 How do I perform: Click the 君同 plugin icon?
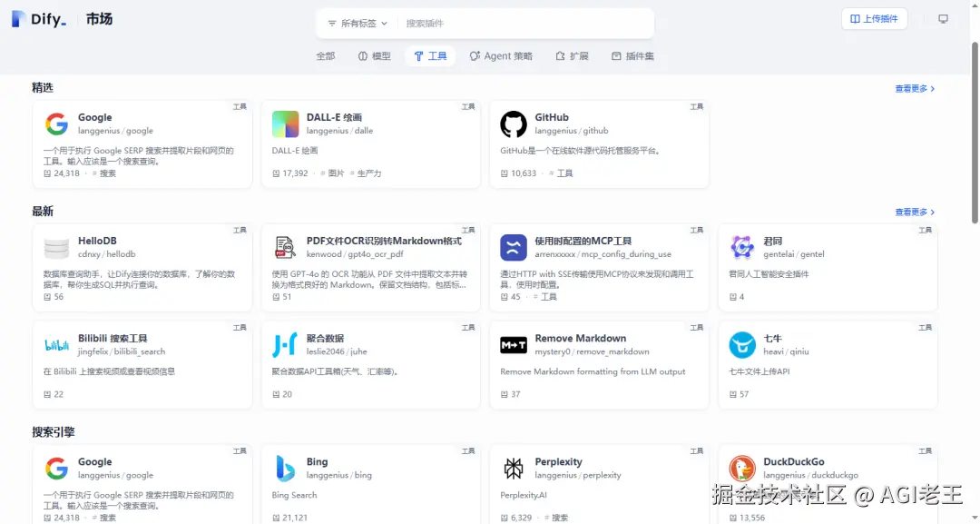[742, 248]
